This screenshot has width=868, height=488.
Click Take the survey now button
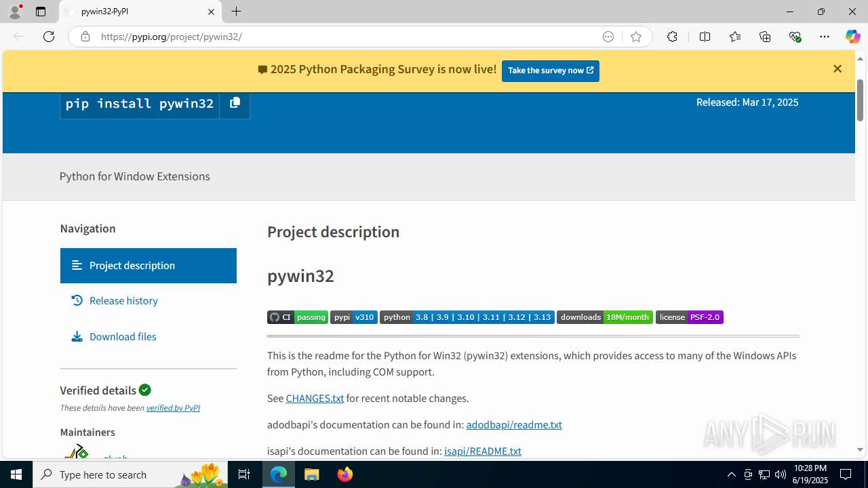click(551, 70)
